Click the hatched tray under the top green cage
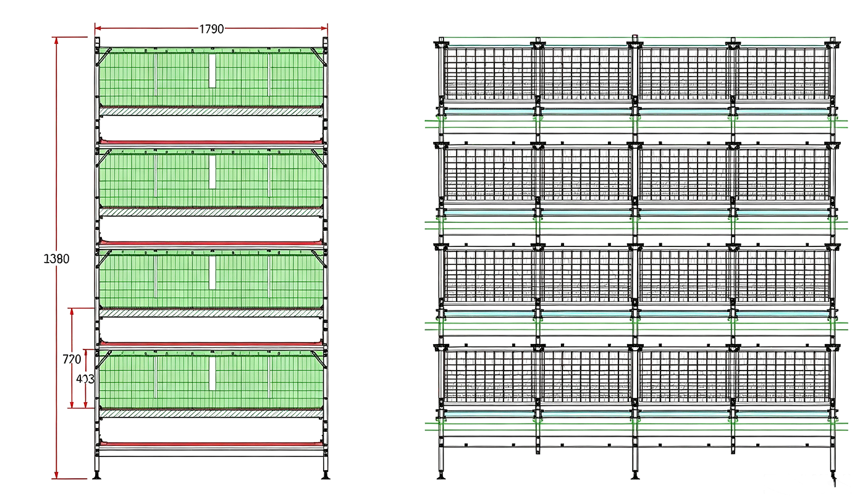860x504 pixels. 211,111
